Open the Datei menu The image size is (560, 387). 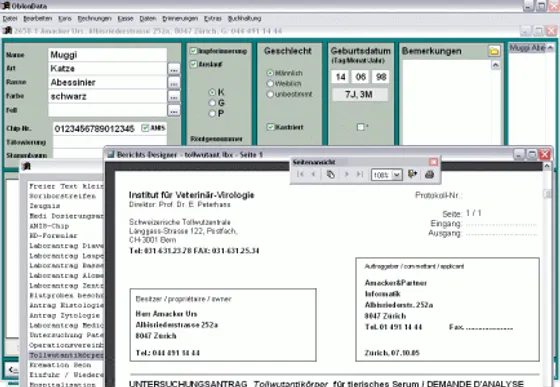click(x=10, y=19)
